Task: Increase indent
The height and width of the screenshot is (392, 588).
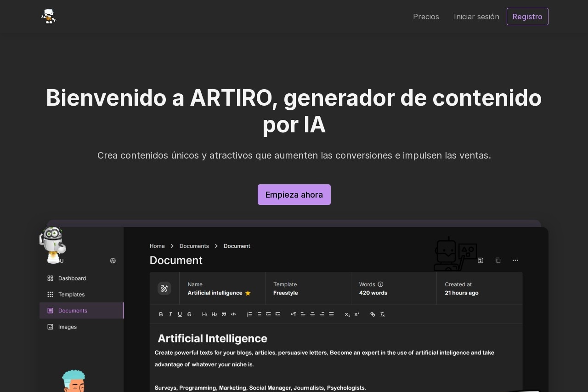Action: (x=278, y=314)
